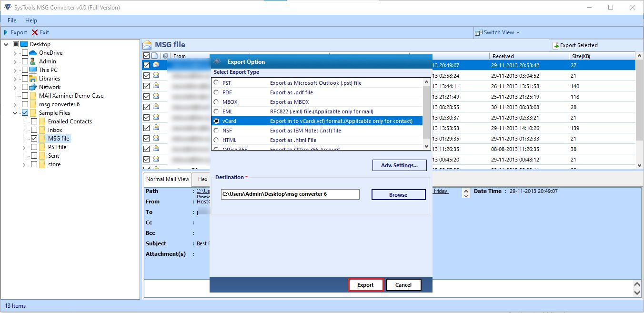This screenshot has width=644, height=313.
Task: Expand the This PC node
Action: tap(16, 70)
